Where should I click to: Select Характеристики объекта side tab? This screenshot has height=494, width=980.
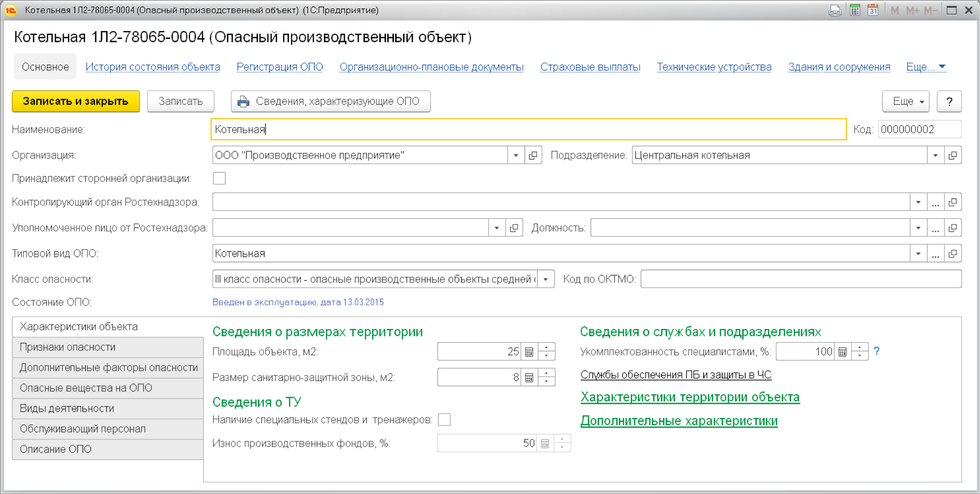point(108,327)
